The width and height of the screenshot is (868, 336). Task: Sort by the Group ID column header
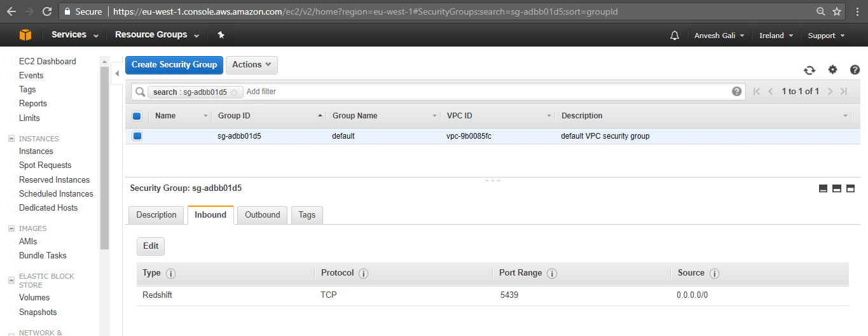270,116
